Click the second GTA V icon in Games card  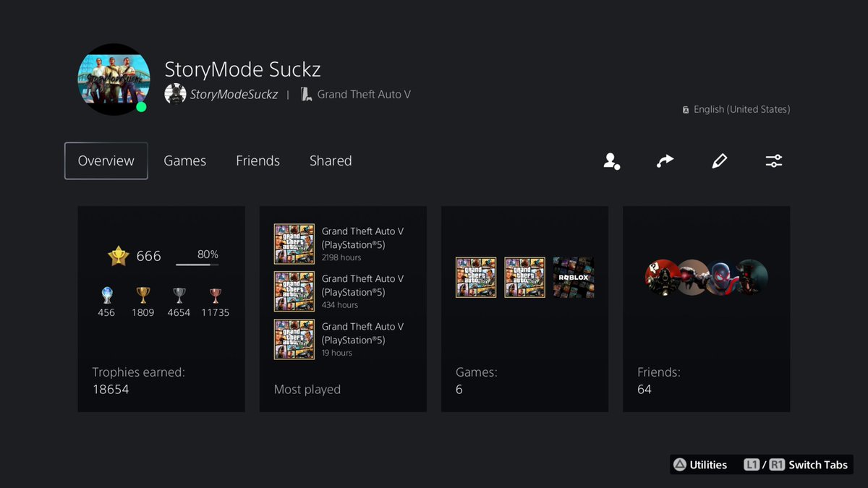coord(524,278)
